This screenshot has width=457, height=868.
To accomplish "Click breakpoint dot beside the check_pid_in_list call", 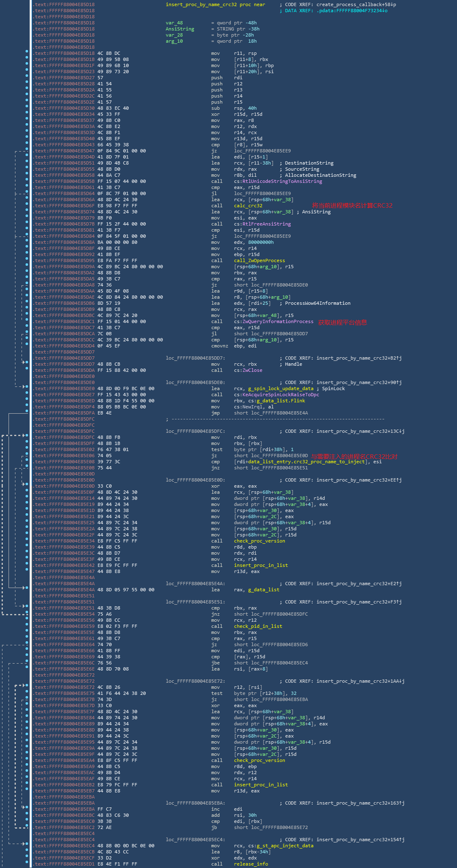I will click(27, 626).
